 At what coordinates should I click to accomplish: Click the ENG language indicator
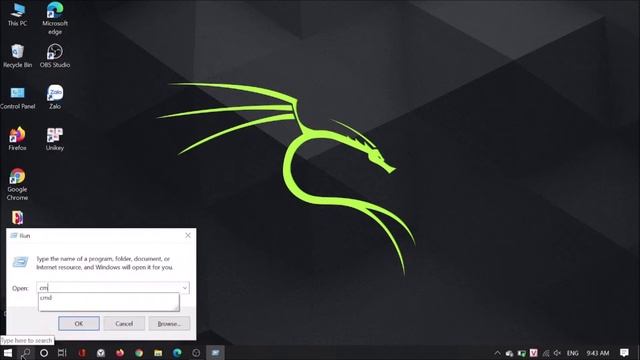pyautogui.click(x=573, y=353)
